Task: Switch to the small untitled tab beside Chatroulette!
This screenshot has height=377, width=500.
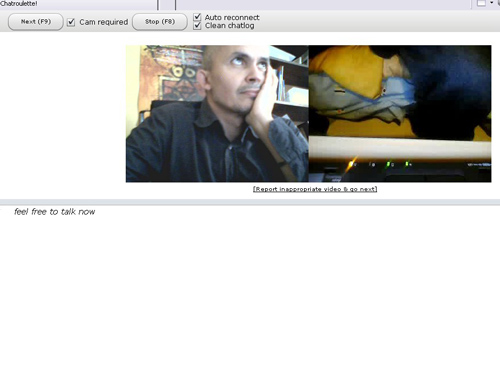Action: (167, 4)
